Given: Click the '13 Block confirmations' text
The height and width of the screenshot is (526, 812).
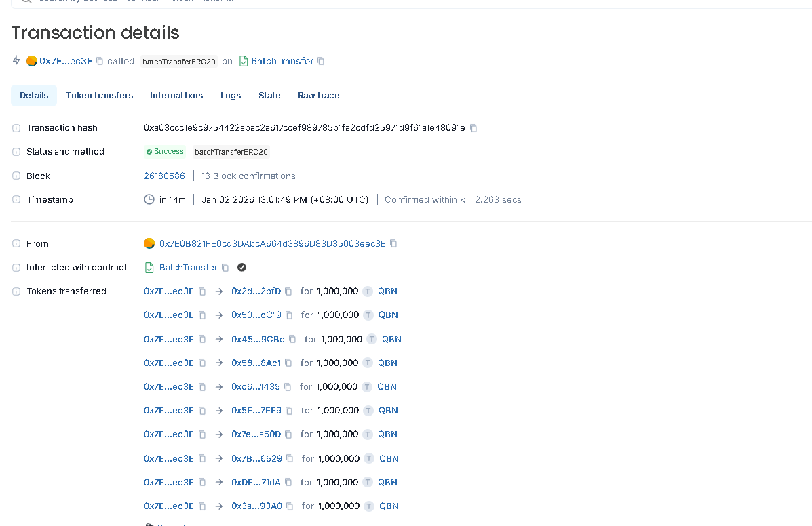Looking at the screenshot, I should [248, 176].
